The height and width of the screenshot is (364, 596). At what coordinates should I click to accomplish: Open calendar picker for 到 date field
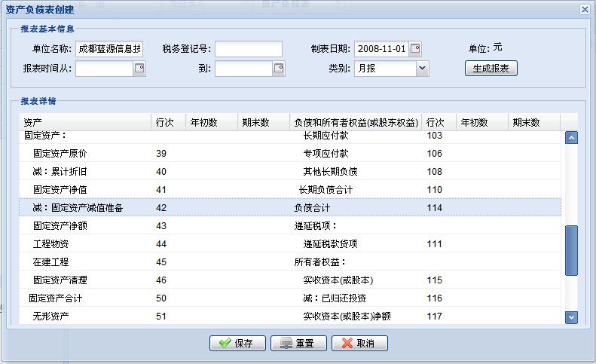coord(279,69)
